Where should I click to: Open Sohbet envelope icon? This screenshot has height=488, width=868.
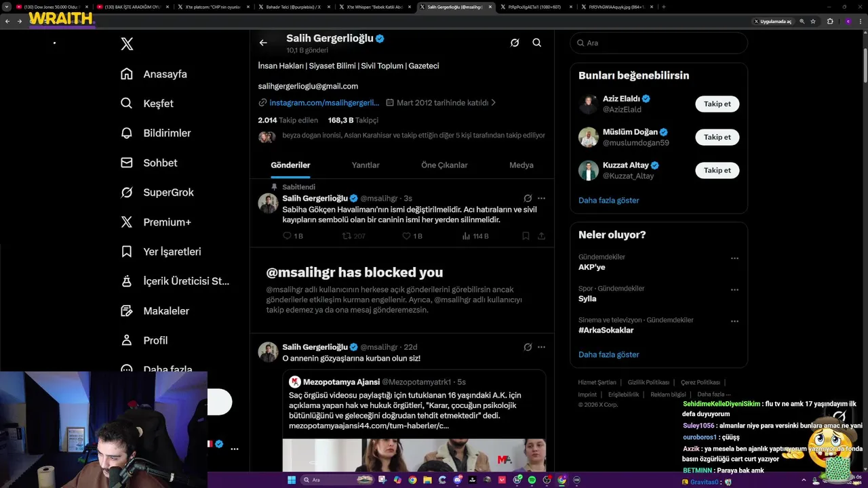coord(127,163)
